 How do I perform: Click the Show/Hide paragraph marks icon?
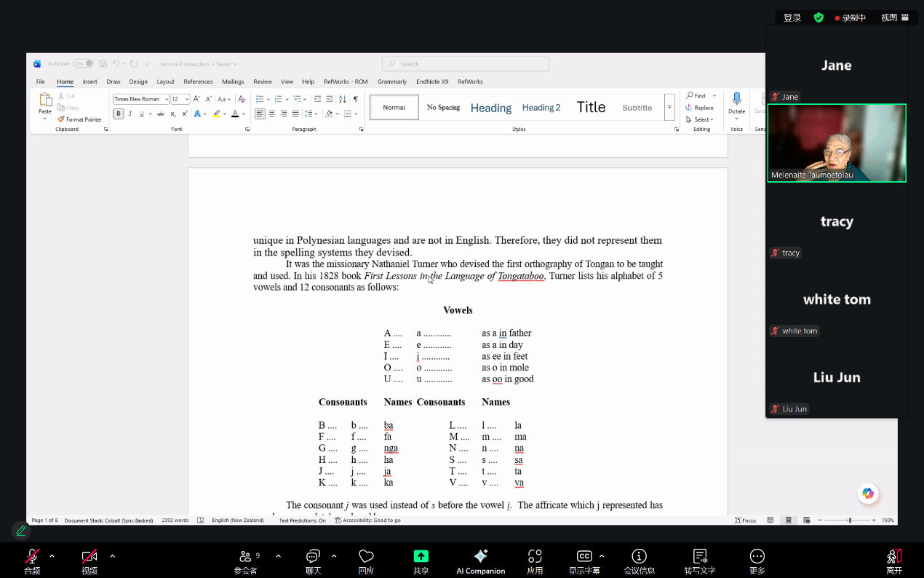point(356,99)
